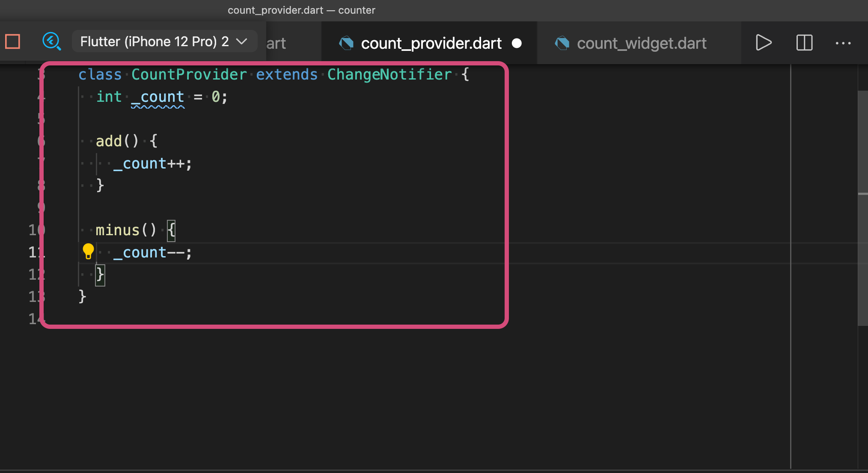Click the split editor right icon
868x473 pixels.
804,43
